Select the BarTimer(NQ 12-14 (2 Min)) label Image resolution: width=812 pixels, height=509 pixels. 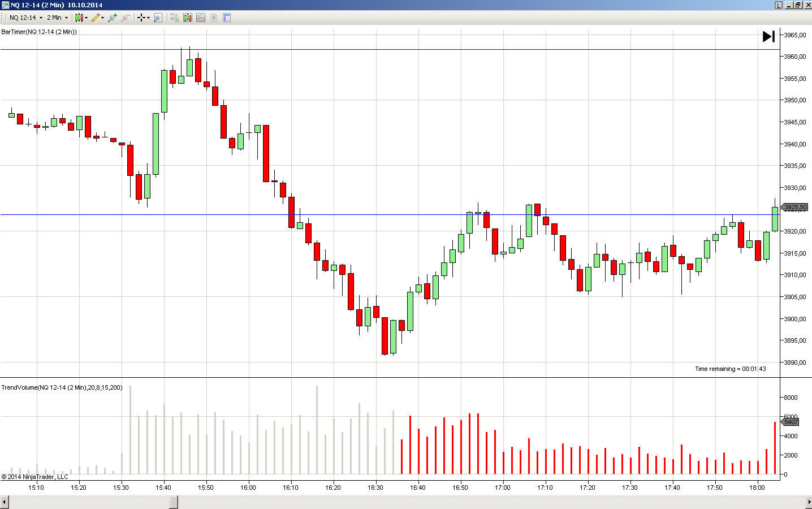[x=39, y=32]
